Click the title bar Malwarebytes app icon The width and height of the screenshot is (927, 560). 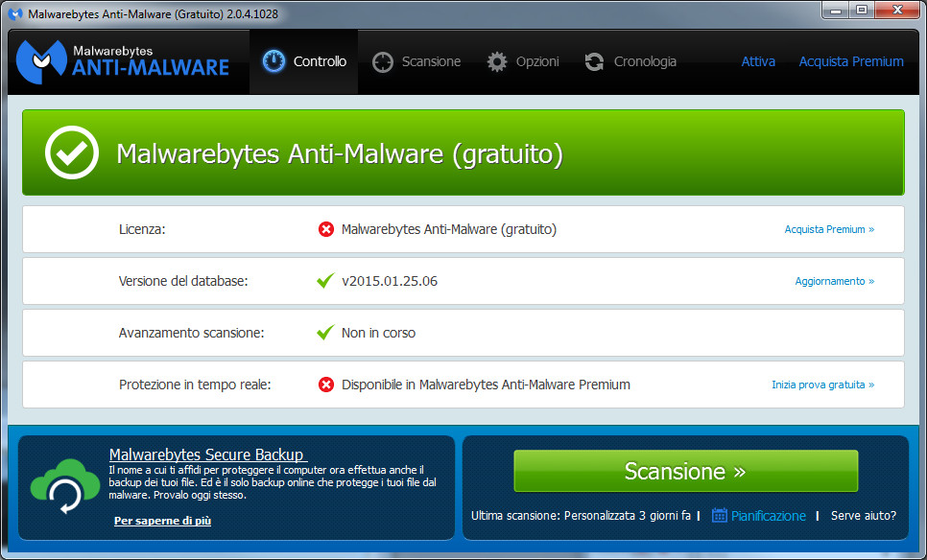[x=15, y=14]
